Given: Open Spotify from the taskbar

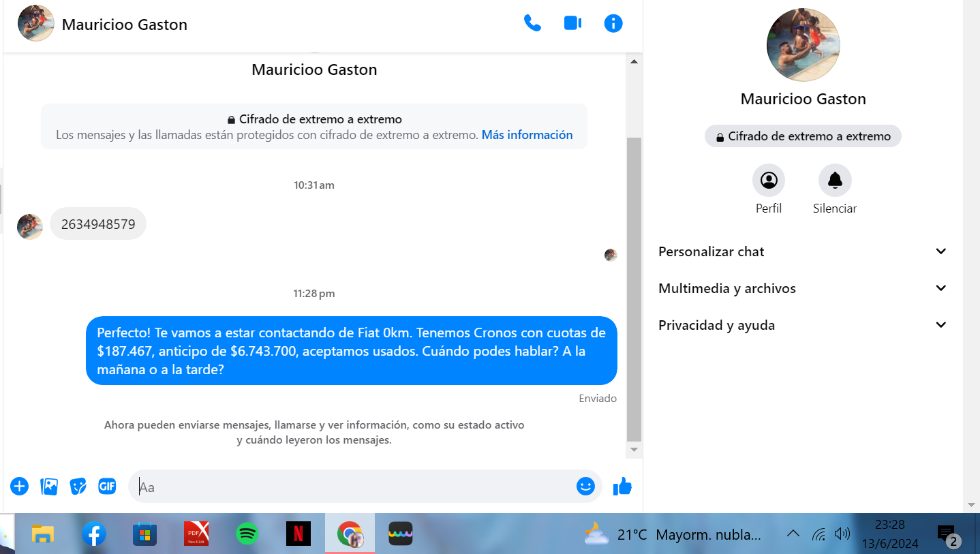Looking at the screenshot, I should (247, 534).
